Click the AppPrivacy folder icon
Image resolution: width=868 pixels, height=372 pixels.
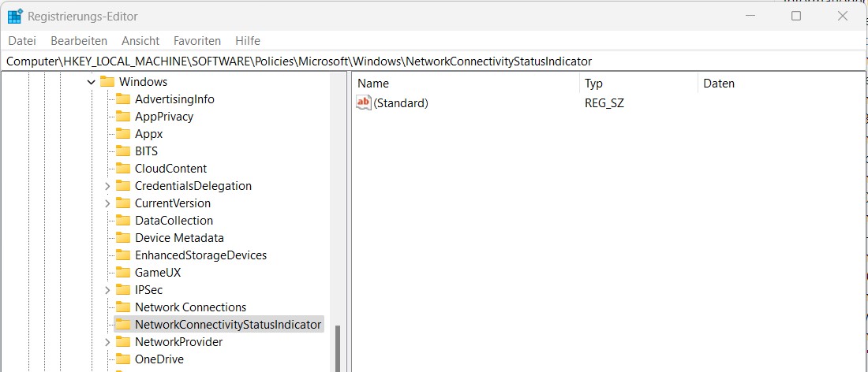pyautogui.click(x=123, y=117)
